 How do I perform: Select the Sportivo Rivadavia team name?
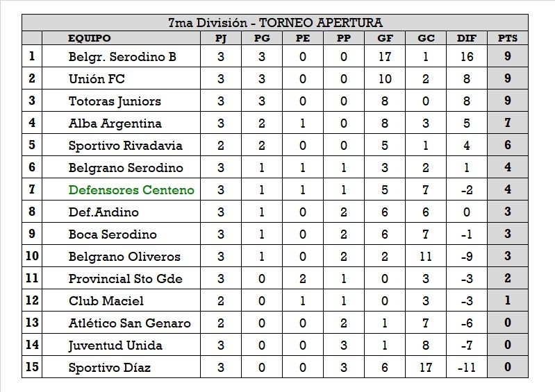126,146
